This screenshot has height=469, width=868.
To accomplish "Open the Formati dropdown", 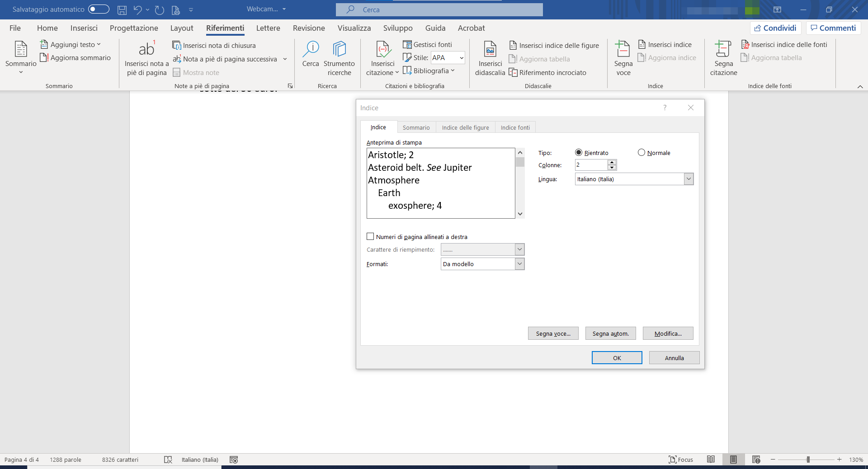I will point(519,264).
